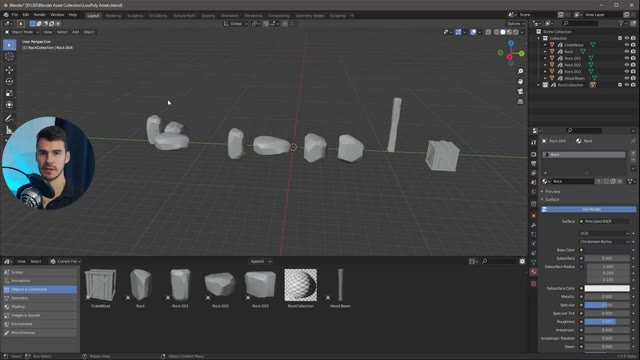Toggle visibility of Rock.002
Screen dimensions: 640x360
[x=627, y=65]
